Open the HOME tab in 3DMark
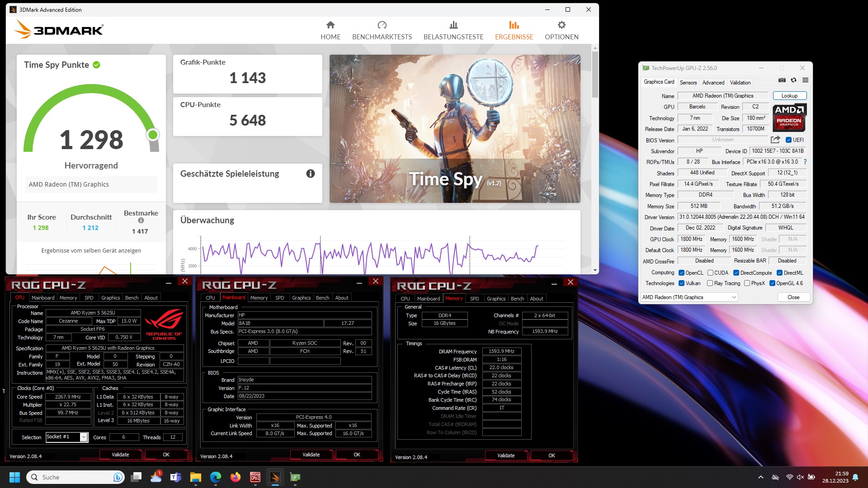868x488 pixels. pos(330,30)
